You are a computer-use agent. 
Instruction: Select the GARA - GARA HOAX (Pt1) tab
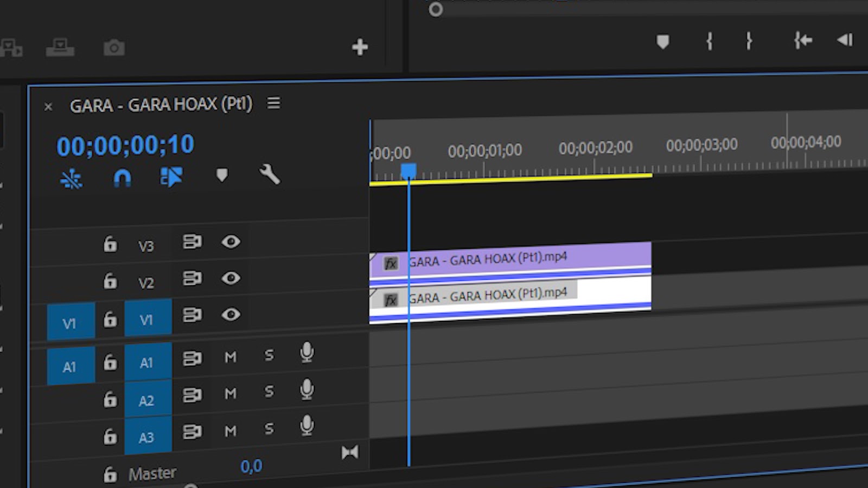tap(161, 105)
